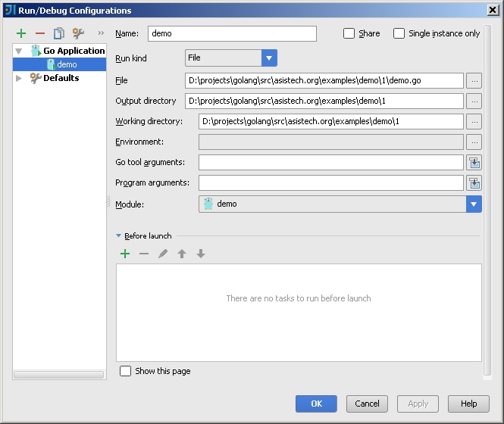
Task: Expand the Program arguments field
Action: click(474, 183)
